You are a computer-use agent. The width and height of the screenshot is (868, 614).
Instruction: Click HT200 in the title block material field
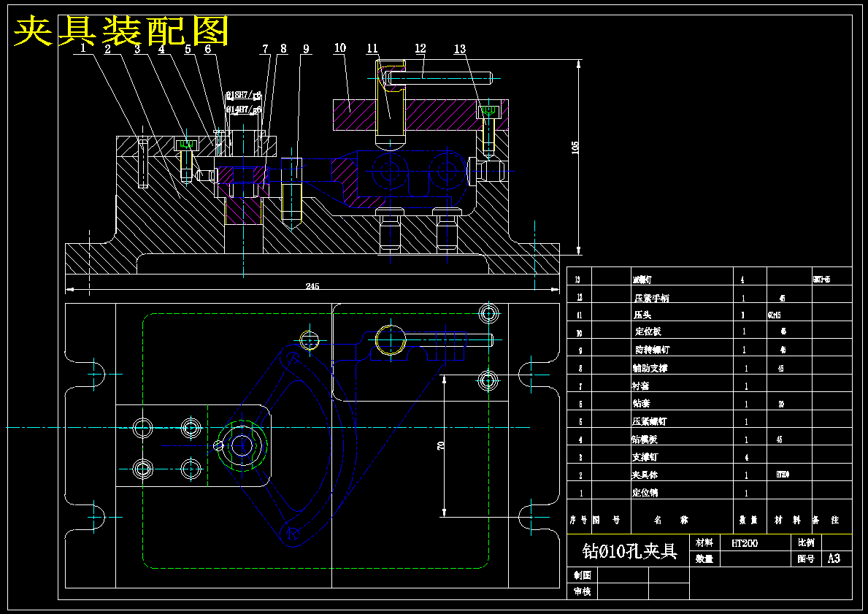coord(745,543)
